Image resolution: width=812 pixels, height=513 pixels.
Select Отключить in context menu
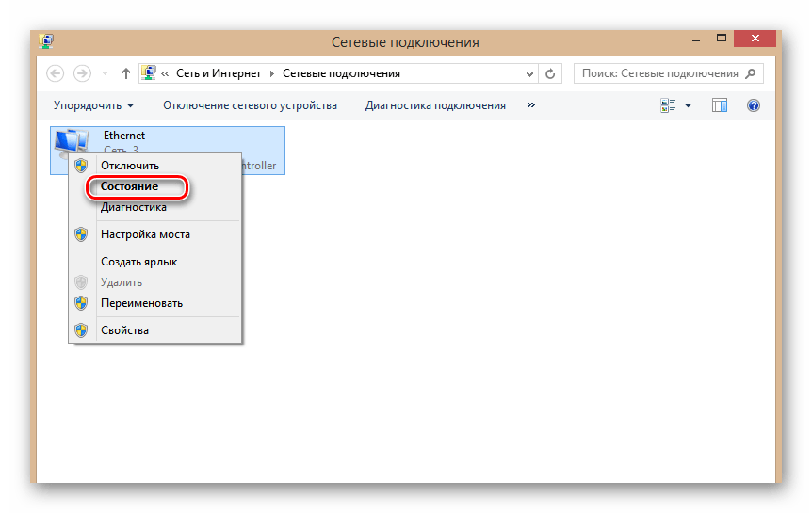pyautogui.click(x=129, y=166)
